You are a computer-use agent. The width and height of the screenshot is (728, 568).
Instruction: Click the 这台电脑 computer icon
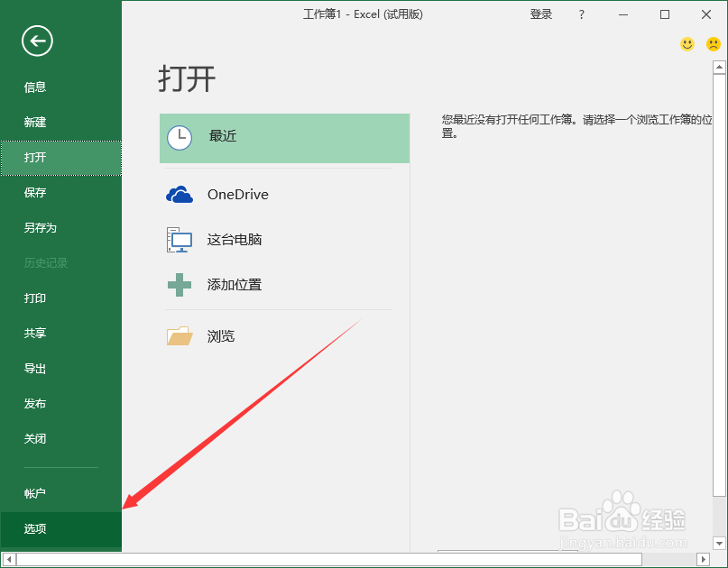point(180,240)
